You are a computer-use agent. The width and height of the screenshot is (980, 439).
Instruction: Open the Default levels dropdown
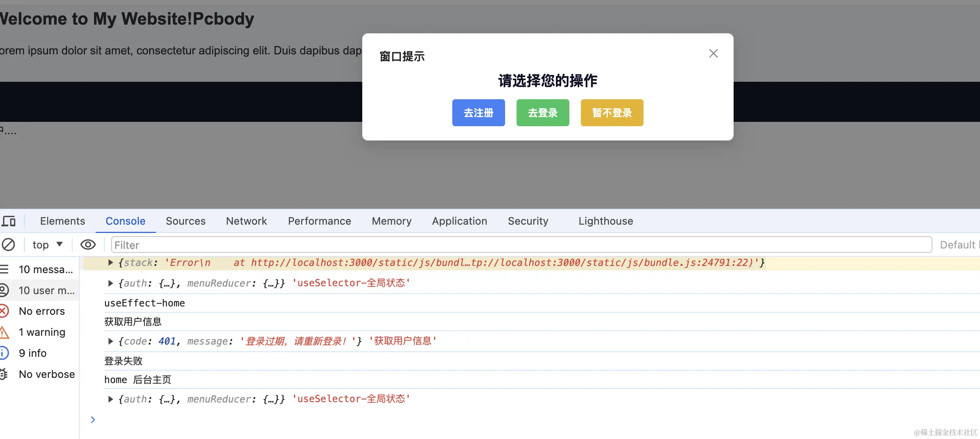[959, 245]
